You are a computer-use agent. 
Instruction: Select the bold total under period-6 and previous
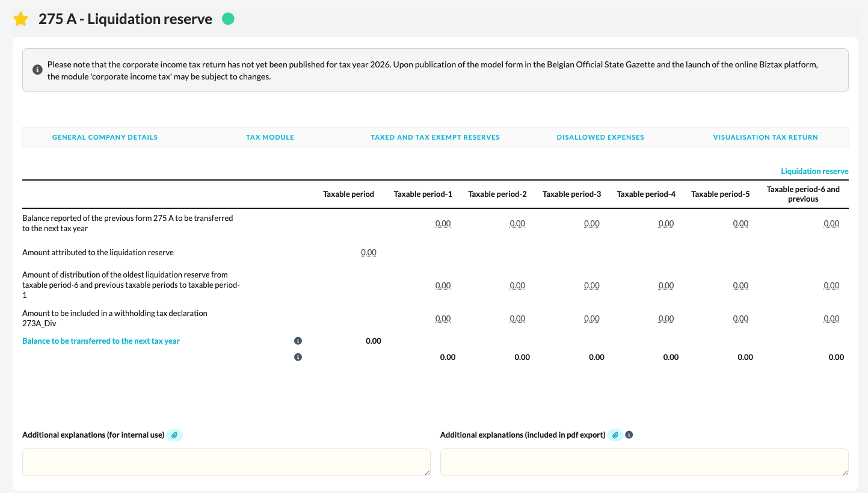pyautogui.click(x=836, y=357)
